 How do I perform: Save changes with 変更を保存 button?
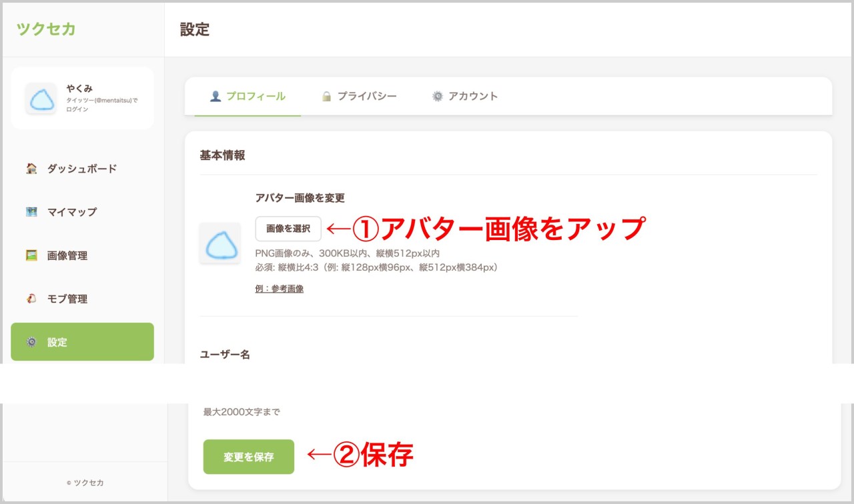248,457
